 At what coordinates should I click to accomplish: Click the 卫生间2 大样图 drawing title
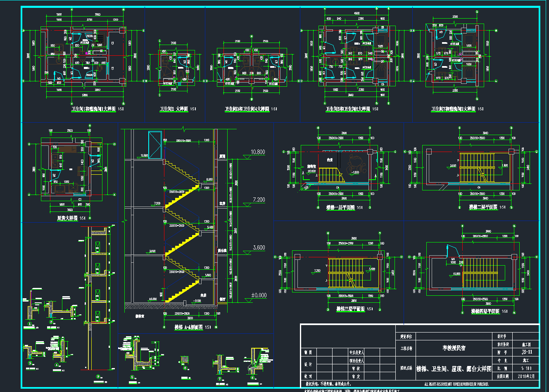[x=174, y=109]
